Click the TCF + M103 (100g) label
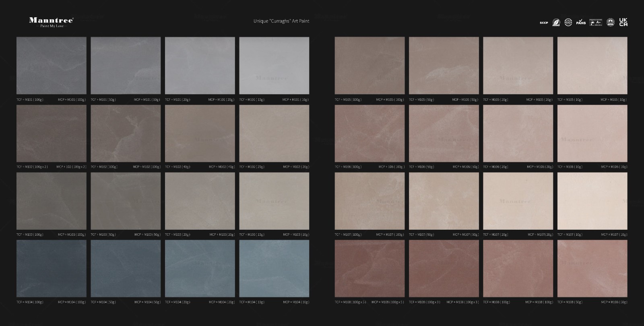644x326 pixels. pos(30,235)
